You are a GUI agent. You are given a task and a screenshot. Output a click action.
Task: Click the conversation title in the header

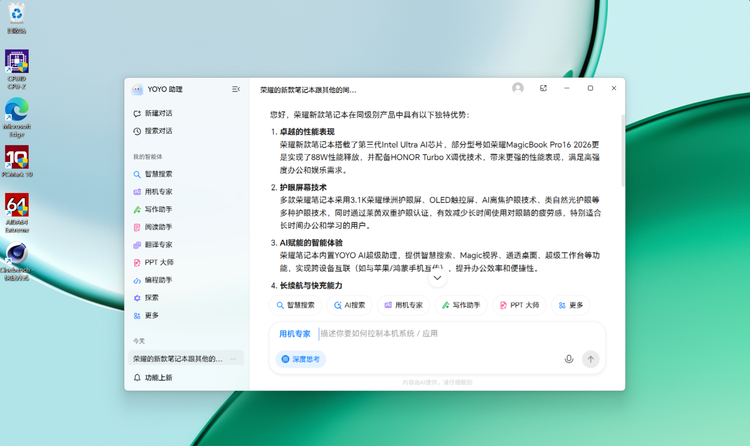pyautogui.click(x=308, y=90)
